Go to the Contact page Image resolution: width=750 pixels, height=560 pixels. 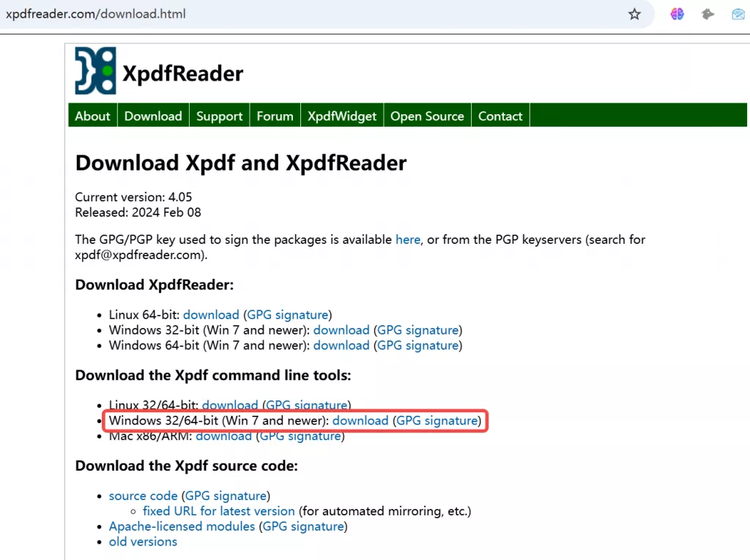click(500, 115)
